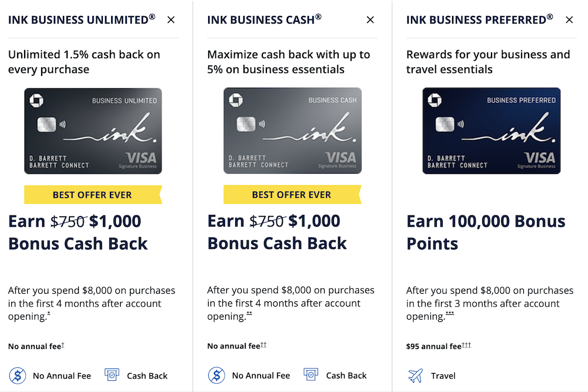This screenshot has width=588, height=392.
Task: Click the Cash Back icon under Unlimited
Action: coord(112,375)
